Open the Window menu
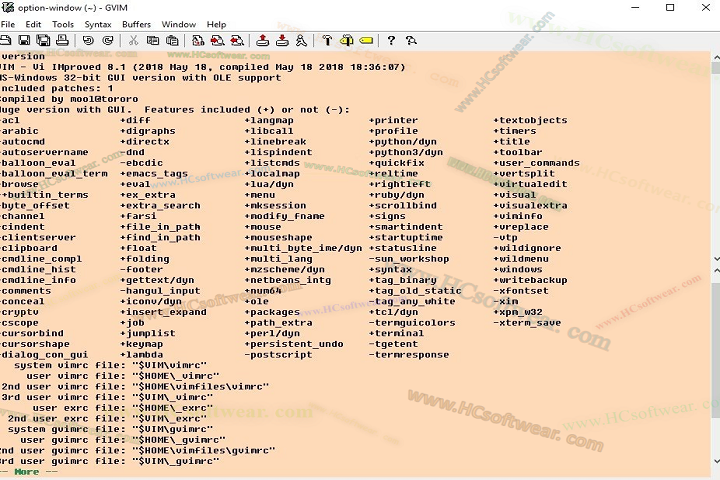The width and height of the screenshot is (720, 480). click(x=179, y=24)
